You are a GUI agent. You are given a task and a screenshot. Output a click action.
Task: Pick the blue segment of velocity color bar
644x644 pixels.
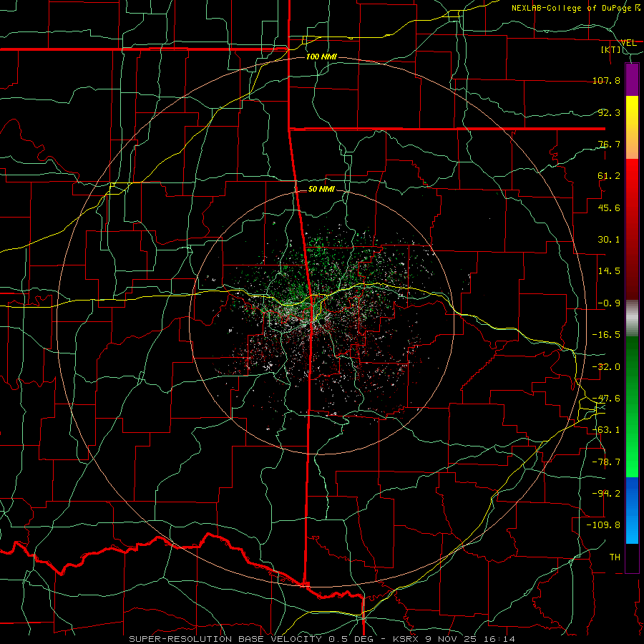pyautogui.click(x=632, y=510)
